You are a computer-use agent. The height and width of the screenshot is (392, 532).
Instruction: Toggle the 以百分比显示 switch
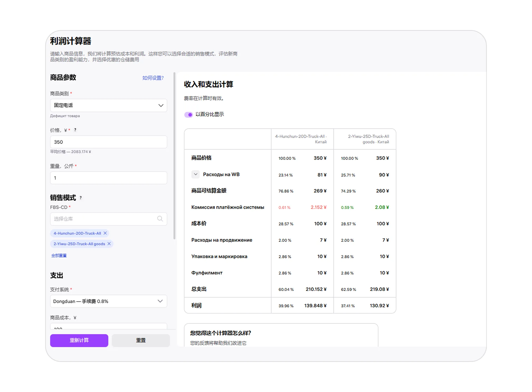pos(188,115)
